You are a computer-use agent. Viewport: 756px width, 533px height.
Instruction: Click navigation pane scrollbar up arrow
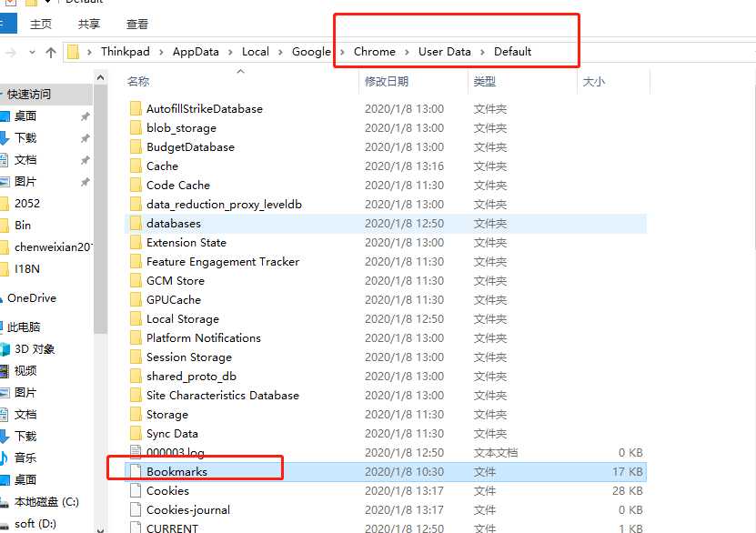pyautogui.click(x=100, y=77)
